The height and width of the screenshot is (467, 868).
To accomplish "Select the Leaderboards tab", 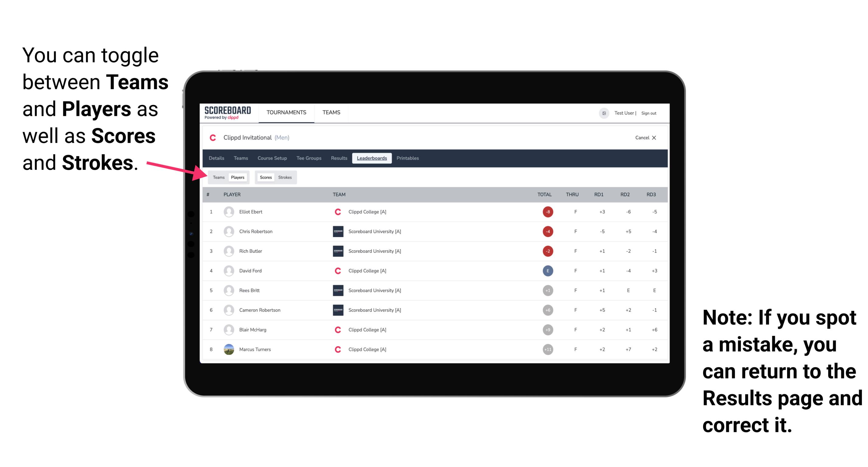I will (x=371, y=158).
